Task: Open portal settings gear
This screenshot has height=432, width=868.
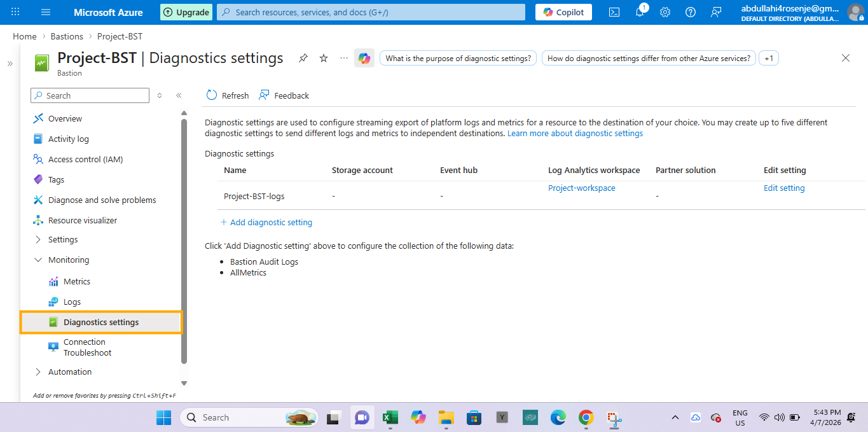Action: (x=665, y=12)
